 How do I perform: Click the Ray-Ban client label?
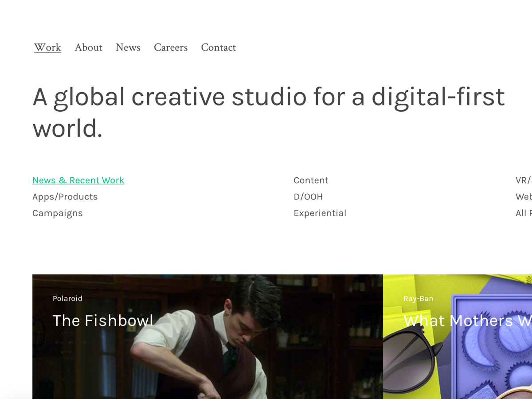[419, 299]
